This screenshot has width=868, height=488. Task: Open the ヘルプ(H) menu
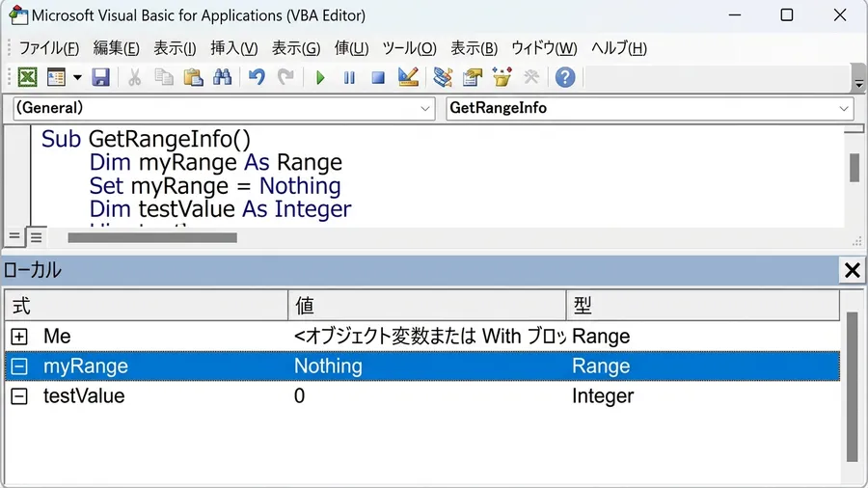(x=619, y=48)
